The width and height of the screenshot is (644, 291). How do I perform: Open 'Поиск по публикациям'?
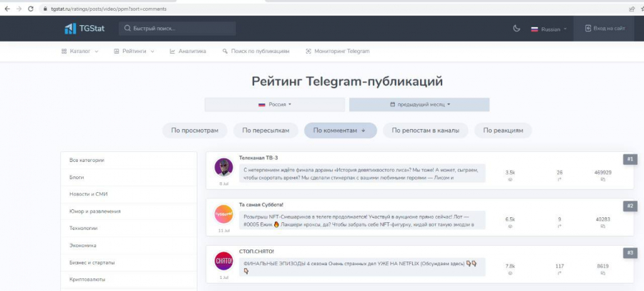pos(256,52)
